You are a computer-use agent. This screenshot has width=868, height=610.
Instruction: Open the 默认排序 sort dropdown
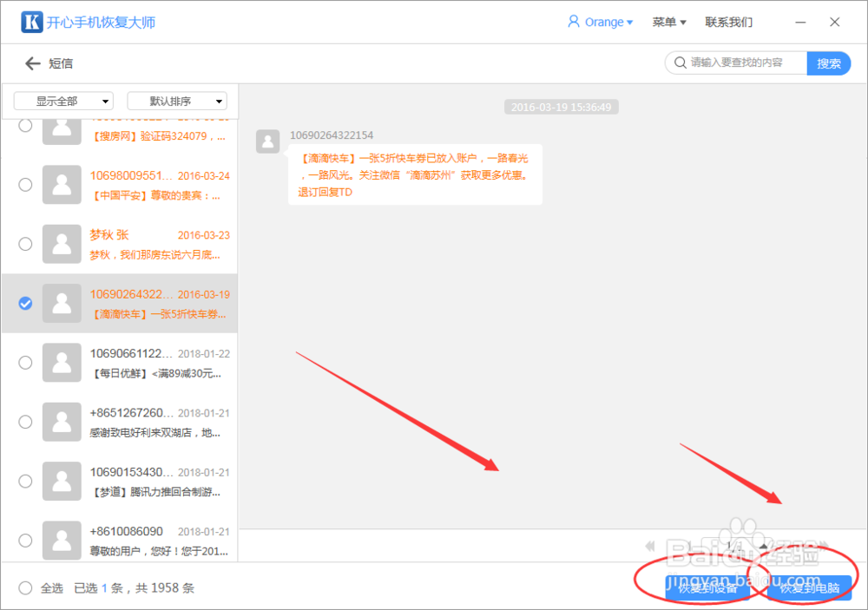pyautogui.click(x=176, y=101)
